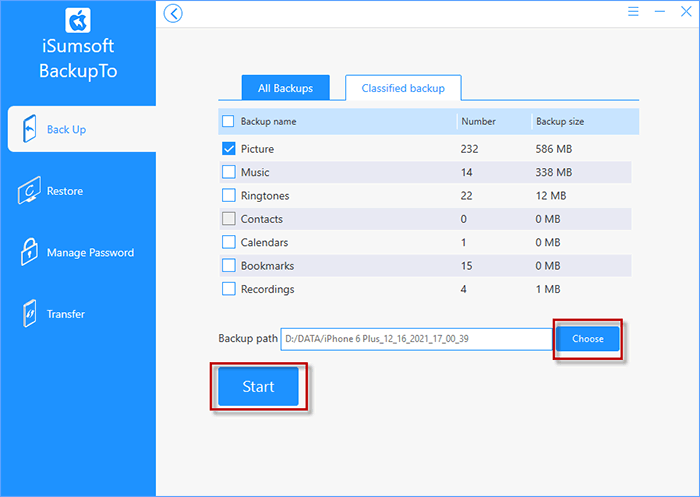Image resolution: width=700 pixels, height=497 pixels.
Task: Click the iSumsoft BackupTo apple logo
Action: 78,20
